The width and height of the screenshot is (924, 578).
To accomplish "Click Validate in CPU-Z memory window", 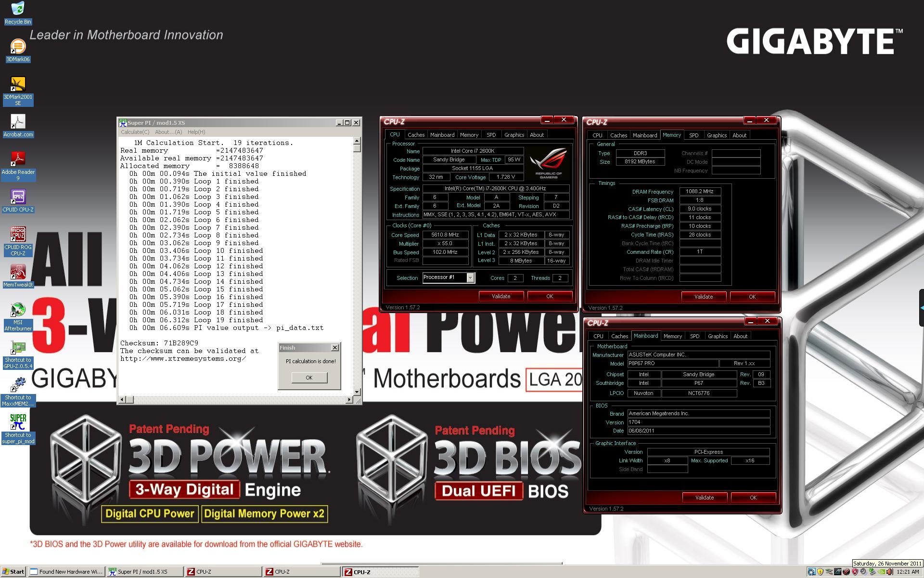I will click(704, 297).
